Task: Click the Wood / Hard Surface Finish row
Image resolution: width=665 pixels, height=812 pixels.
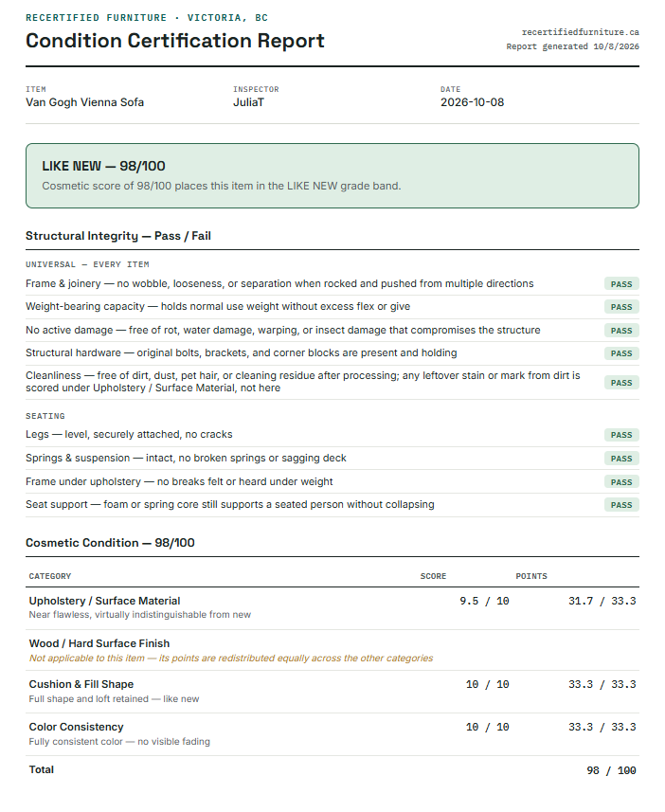Action: click(332, 650)
